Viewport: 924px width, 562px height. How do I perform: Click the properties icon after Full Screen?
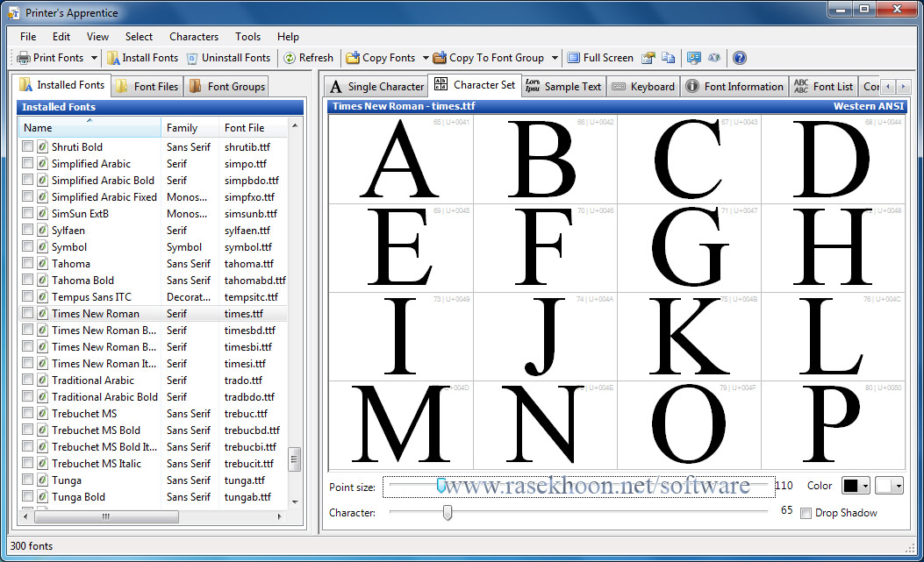click(x=648, y=58)
